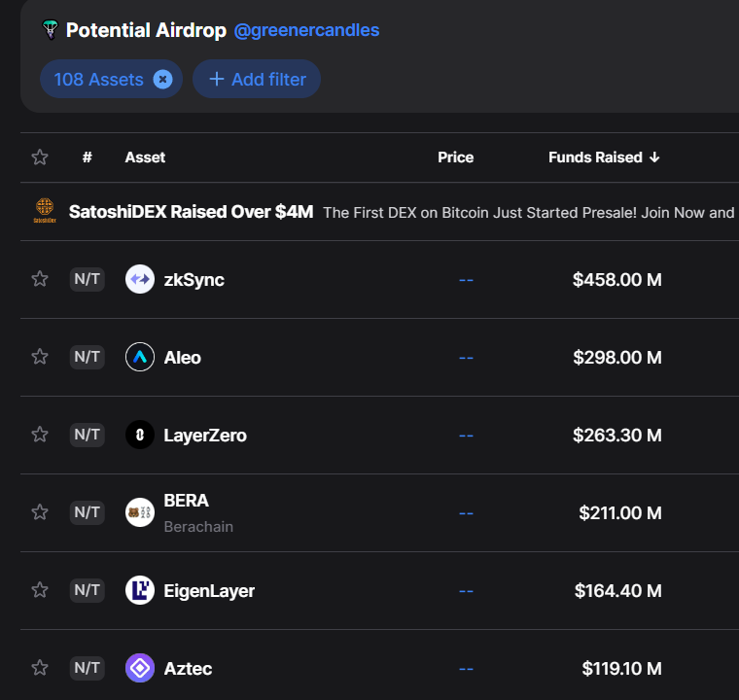This screenshot has height=700, width=739.
Task: Open the Add filter dropdown
Action: [257, 79]
